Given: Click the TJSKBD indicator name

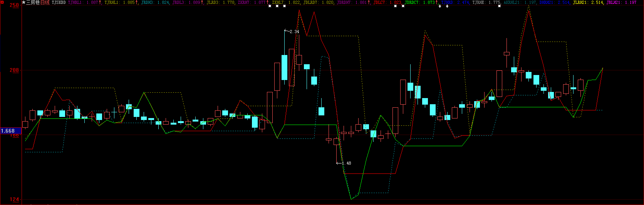Looking at the screenshot, I should (x=59, y=2).
